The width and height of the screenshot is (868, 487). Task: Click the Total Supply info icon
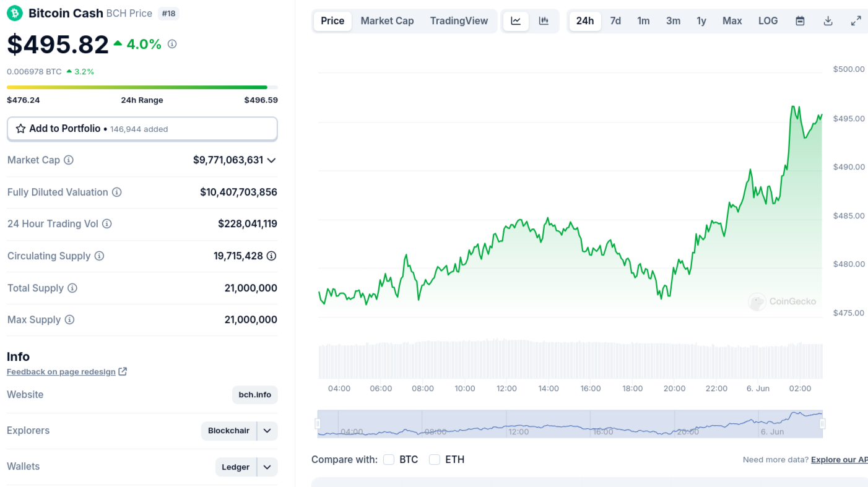click(72, 288)
